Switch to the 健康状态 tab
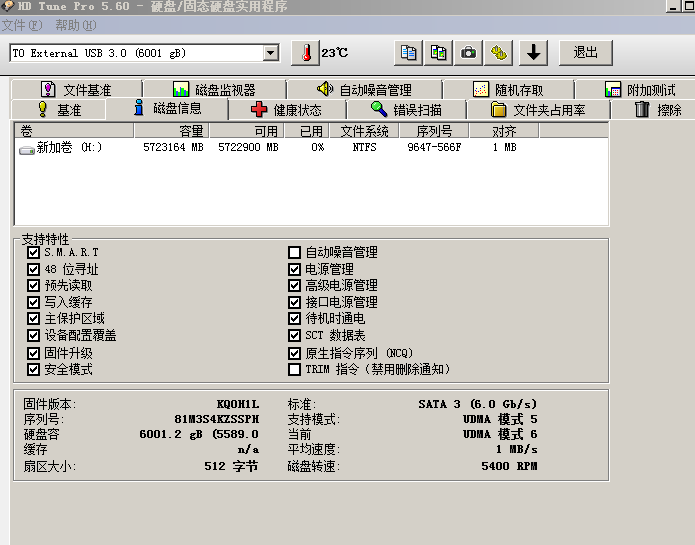Screen dimensions: 695x545 click(x=287, y=109)
